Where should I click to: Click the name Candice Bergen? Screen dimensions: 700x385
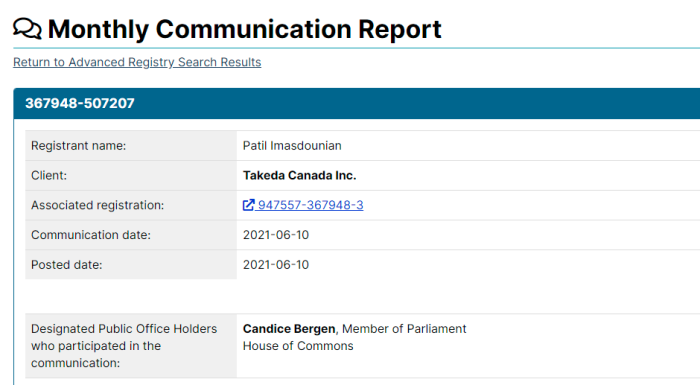289,329
